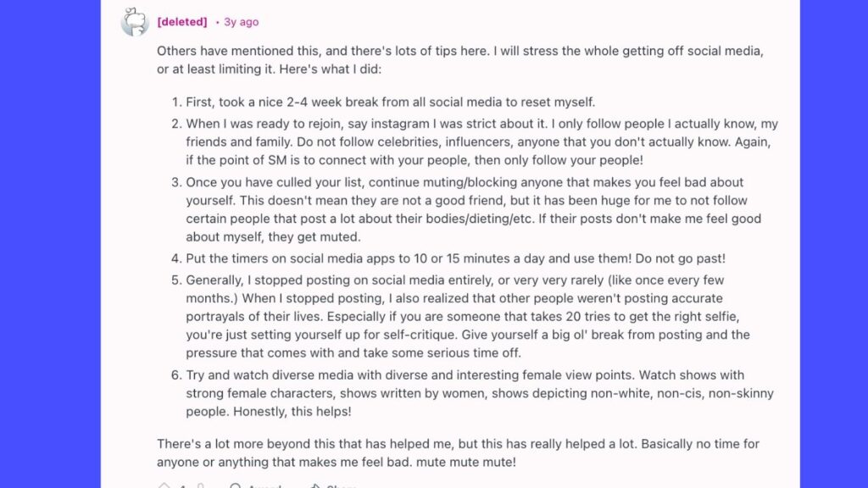
Task: Upvote this comment with the up arrow
Action: pos(164,485)
